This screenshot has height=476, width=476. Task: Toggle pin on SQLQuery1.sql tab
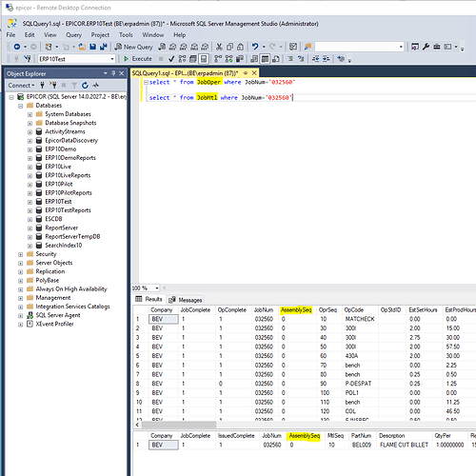(246, 73)
